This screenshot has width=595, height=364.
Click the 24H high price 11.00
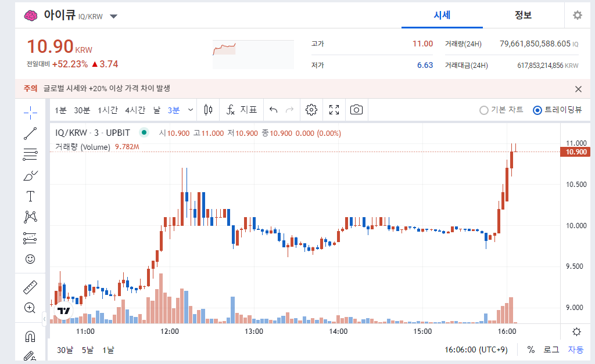(423, 44)
